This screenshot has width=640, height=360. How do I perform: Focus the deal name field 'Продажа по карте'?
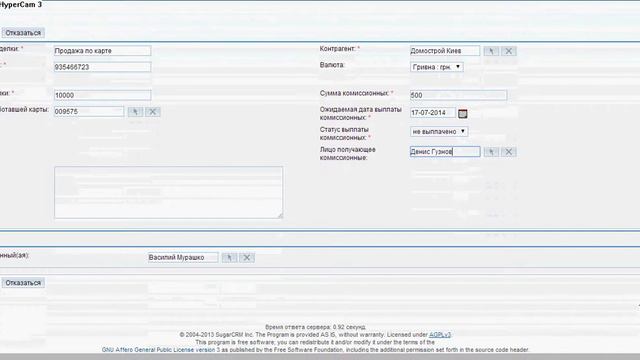[102, 51]
